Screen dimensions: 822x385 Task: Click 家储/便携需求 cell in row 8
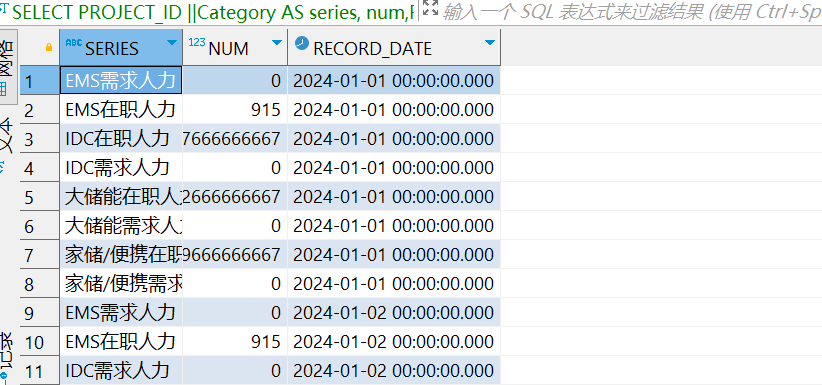pyautogui.click(x=121, y=283)
